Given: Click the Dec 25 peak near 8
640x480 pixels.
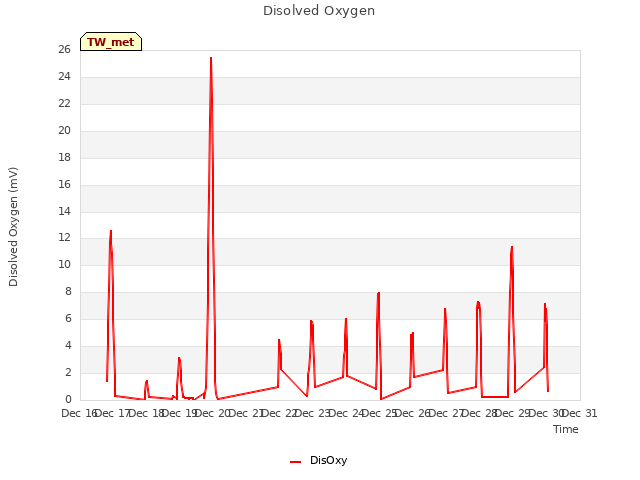Looking at the screenshot, I should 378,293.
